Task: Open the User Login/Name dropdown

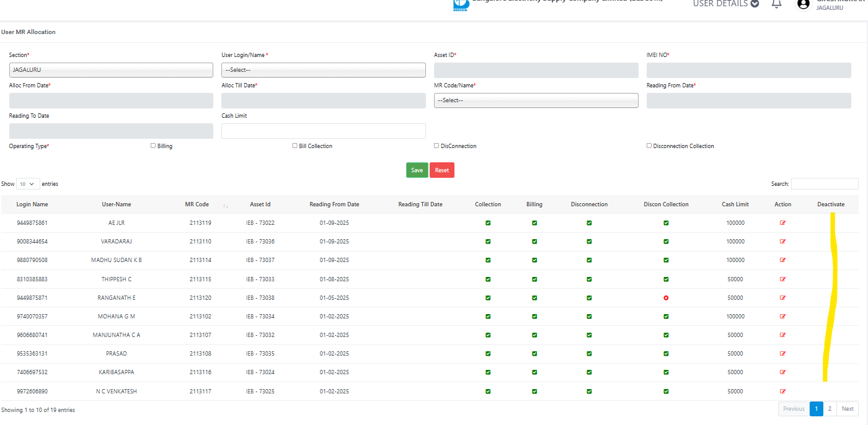Action: 323,70
